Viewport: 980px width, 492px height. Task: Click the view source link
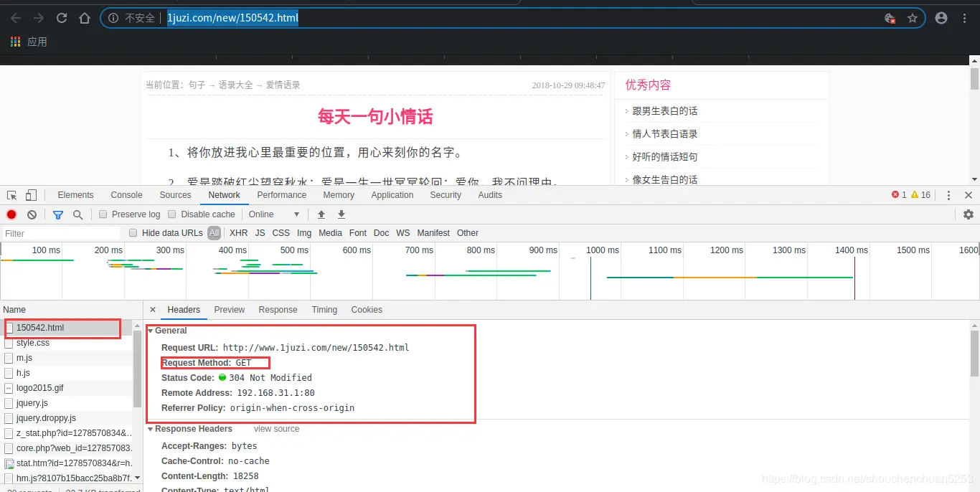[276, 428]
